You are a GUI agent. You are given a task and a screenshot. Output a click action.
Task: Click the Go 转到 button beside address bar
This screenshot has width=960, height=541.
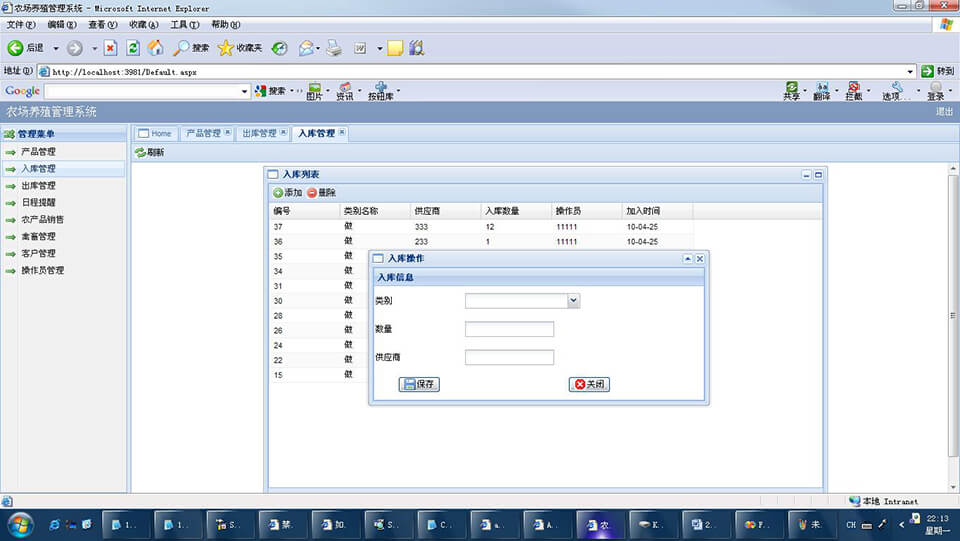[937, 71]
